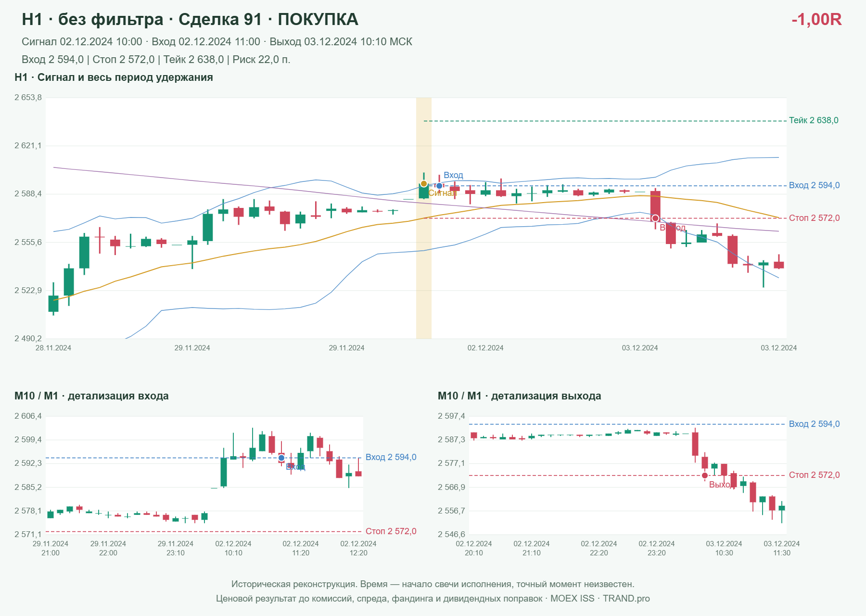
Task: Click heading 'M10 / M1 · детализация входа'
Action: tap(91, 396)
